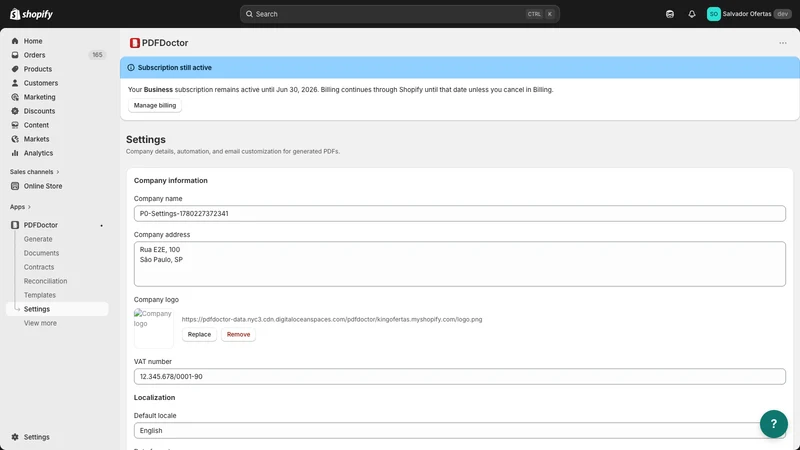Open the Salvador Ofertas account menu
Image resolution: width=800 pixels, height=450 pixels.
coord(748,14)
